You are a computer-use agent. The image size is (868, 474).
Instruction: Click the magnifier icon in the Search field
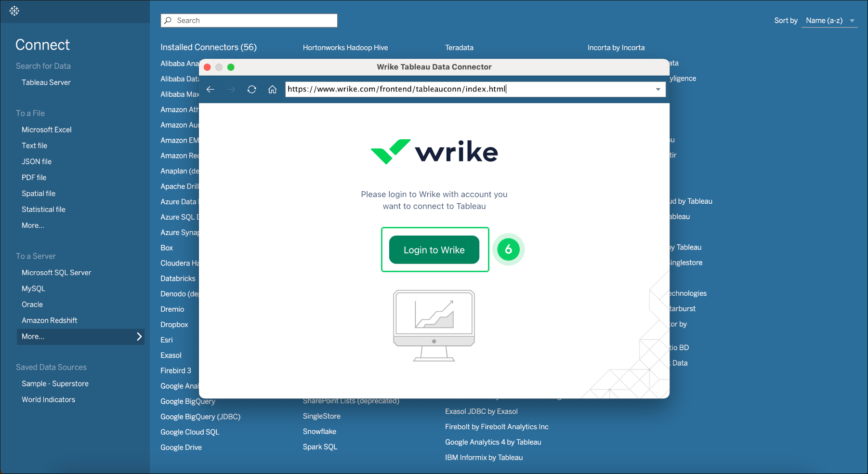pyautogui.click(x=168, y=20)
